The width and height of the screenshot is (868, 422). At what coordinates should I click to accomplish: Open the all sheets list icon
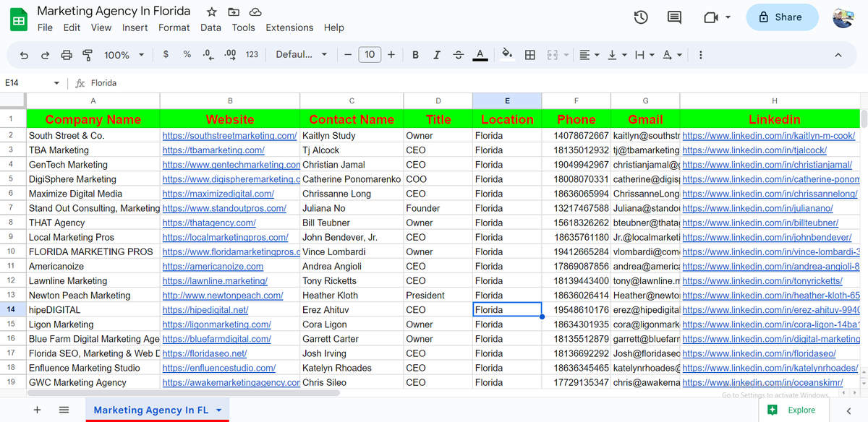click(x=64, y=410)
